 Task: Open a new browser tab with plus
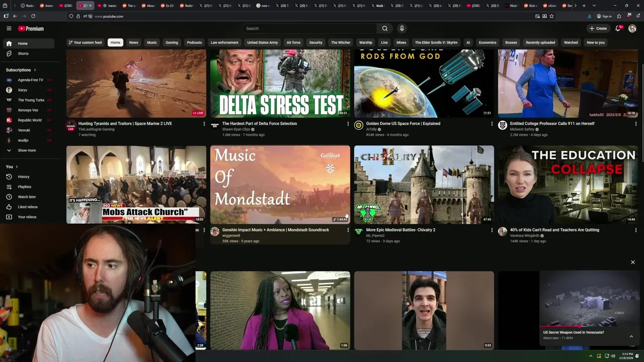(x=584, y=6)
